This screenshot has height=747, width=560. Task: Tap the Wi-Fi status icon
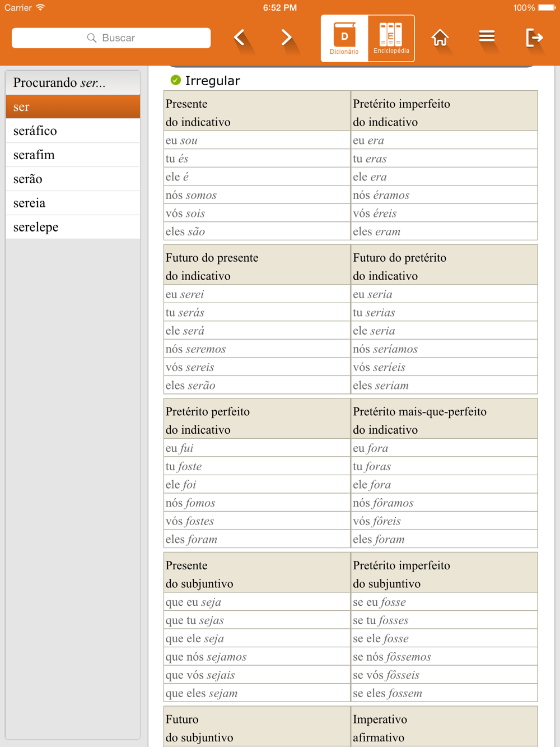pyautogui.click(x=40, y=7)
